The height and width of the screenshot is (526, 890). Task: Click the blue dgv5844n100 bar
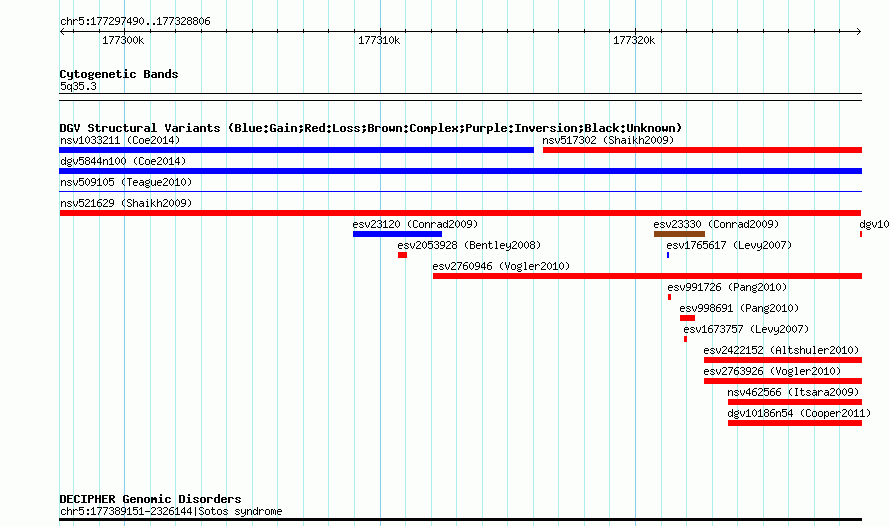(460, 171)
